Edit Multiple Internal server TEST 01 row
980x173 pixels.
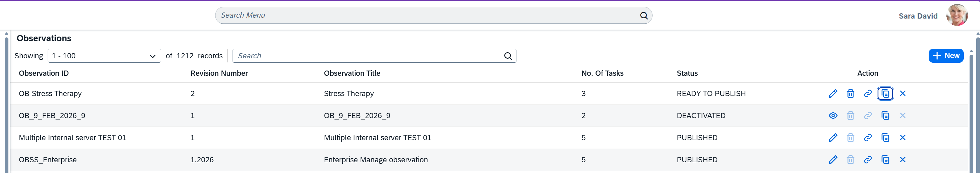pyautogui.click(x=833, y=138)
